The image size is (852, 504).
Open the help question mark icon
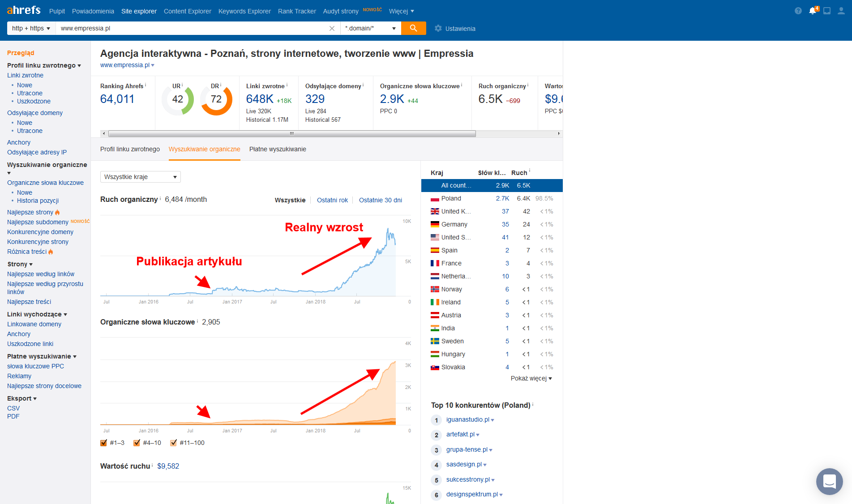(x=798, y=11)
